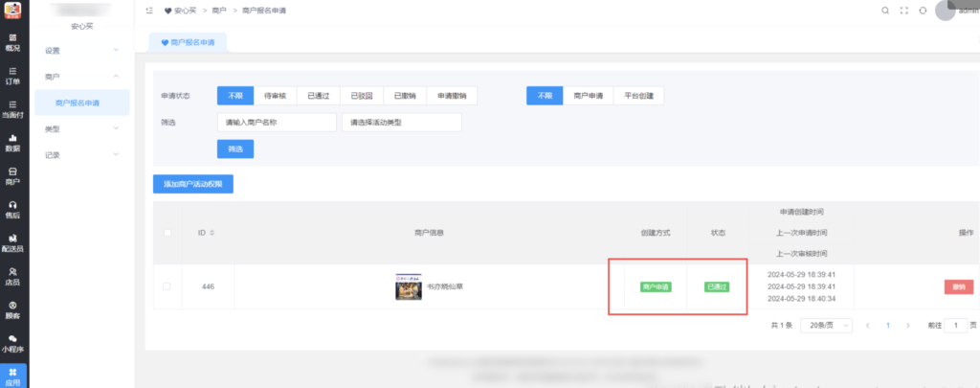Open 顾客 in the dark sidebar
Image resolution: width=980 pixels, height=388 pixels.
(12, 310)
